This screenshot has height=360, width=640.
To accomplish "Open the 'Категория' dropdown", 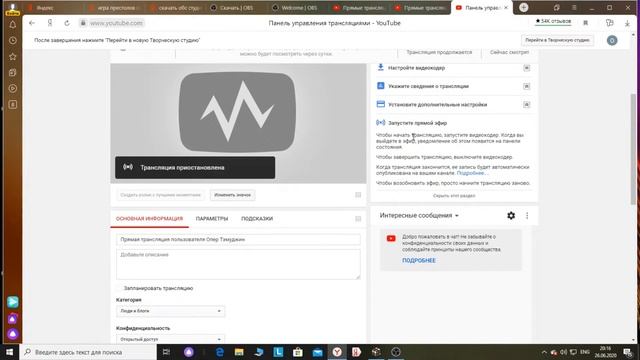I will point(170,311).
